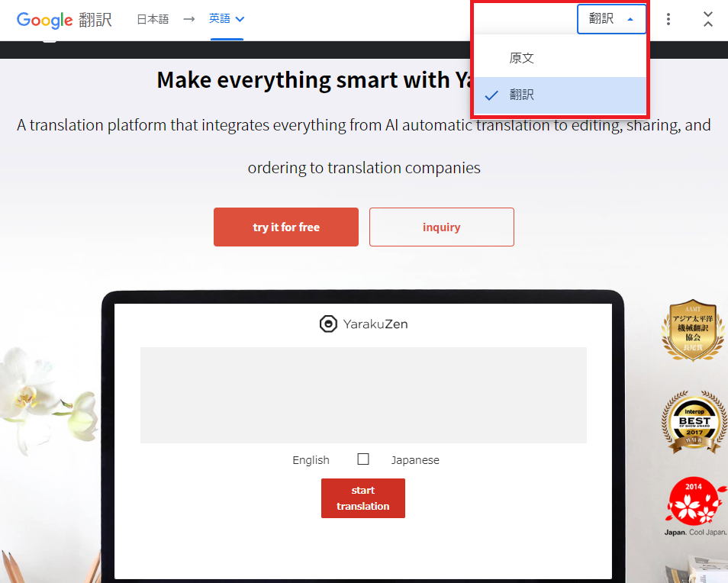
Task: Collapse the 翻訳 view mode dropdown
Action: (x=611, y=19)
